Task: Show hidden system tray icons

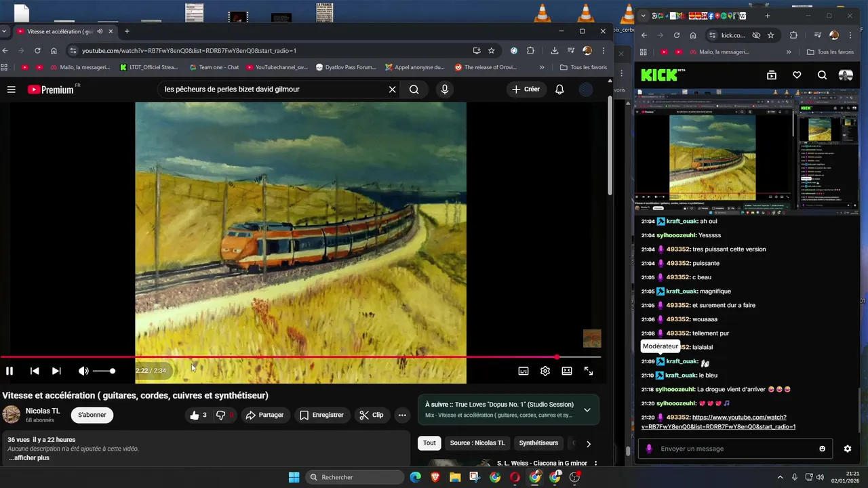Action: coord(780,477)
